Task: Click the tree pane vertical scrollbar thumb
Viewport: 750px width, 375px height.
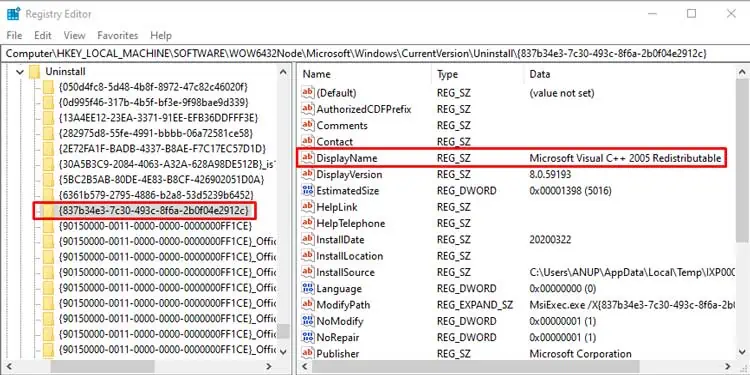Action: pos(283,331)
